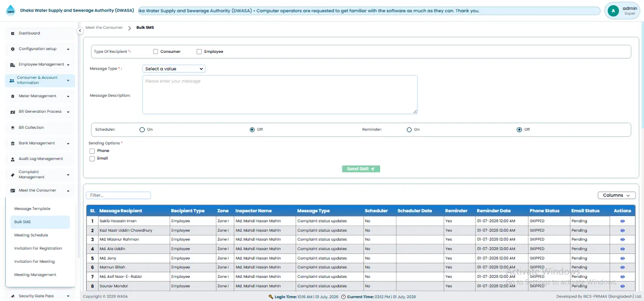The width and height of the screenshot is (644, 301).
Task: Click the current time clock icon
Action: click(x=344, y=297)
